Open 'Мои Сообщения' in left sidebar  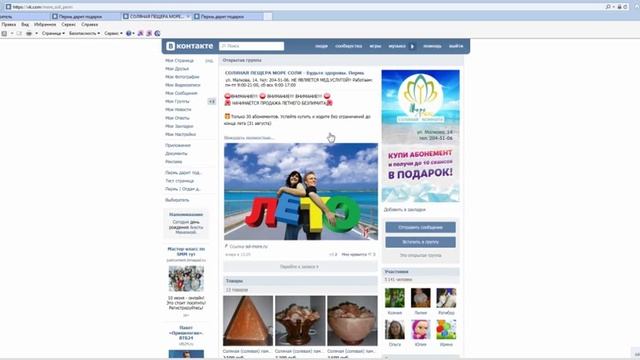181,93
